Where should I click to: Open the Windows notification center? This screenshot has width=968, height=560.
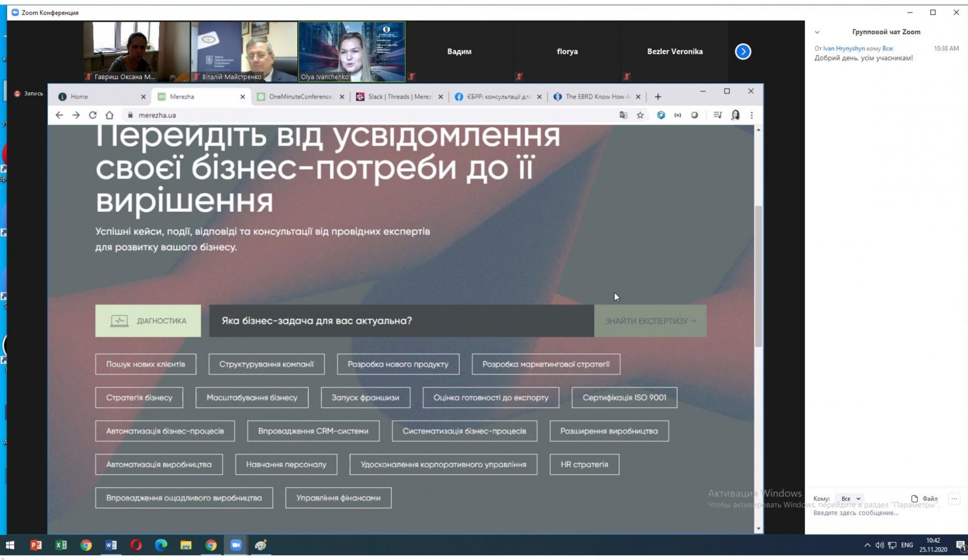point(961,545)
